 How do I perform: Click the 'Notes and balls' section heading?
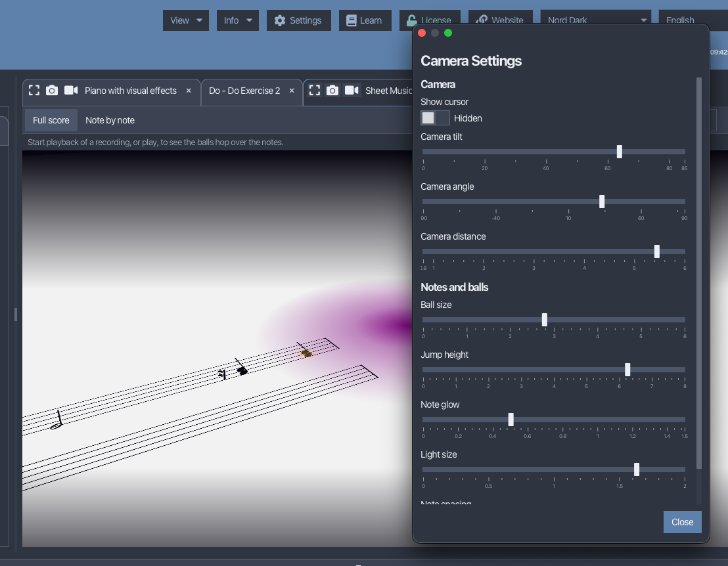click(455, 287)
